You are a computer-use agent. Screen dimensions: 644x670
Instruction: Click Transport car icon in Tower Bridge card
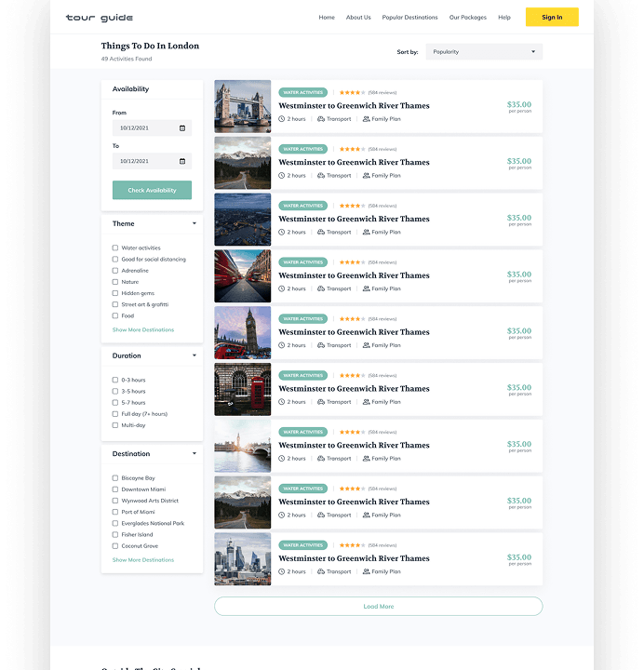[x=321, y=119]
